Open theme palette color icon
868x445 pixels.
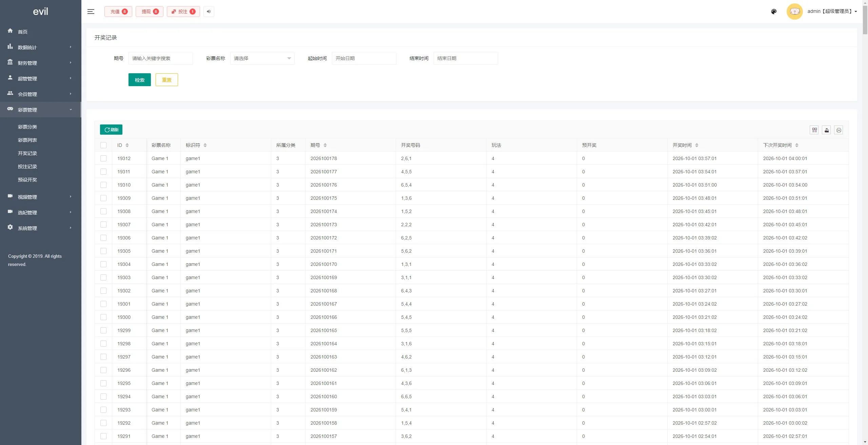[x=774, y=12]
